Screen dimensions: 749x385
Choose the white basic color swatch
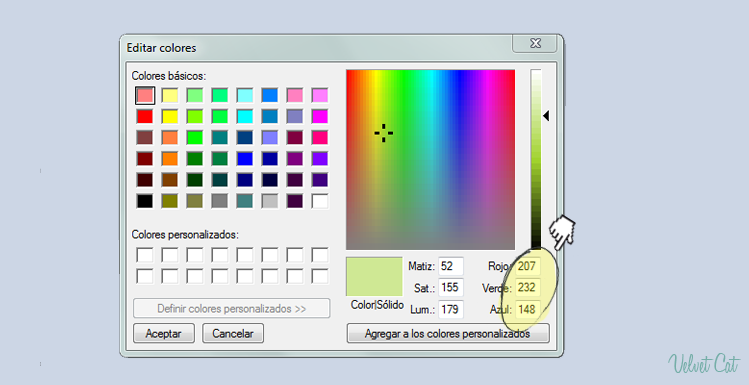tap(320, 201)
